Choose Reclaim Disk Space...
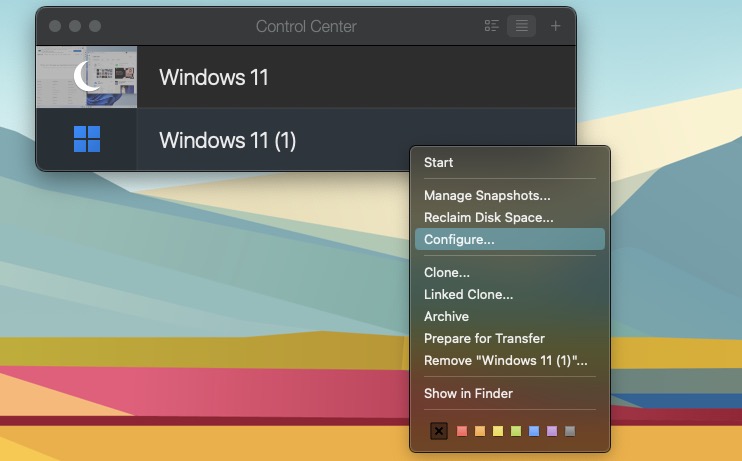The width and height of the screenshot is (742, 461). (510, 218)
